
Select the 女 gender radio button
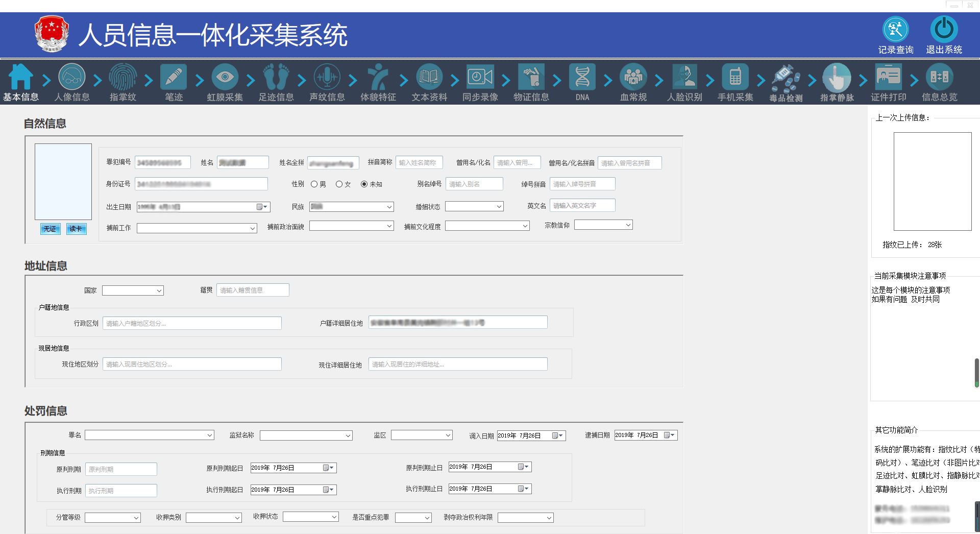click(x=339, y=184)
